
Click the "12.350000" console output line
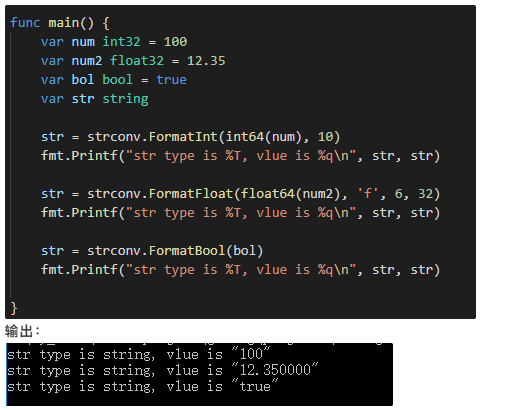tap(163, 370)
